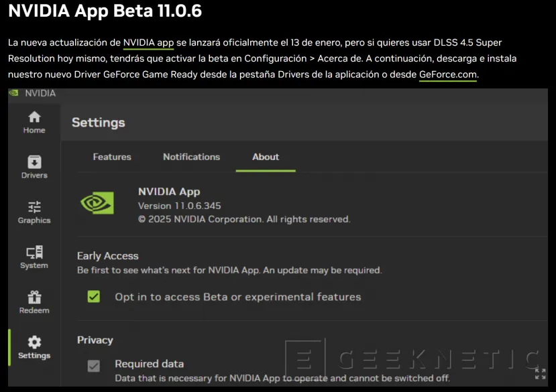Image resolution: width=556 pixels, height=392 pixels.
Task: Open the Notifications tab
Action: 191,157
